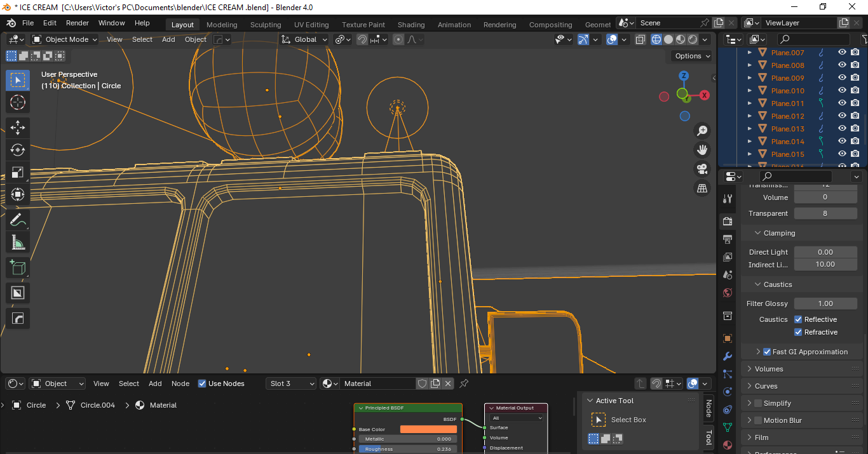Click the Circle.004 breadcrumb
The image size is (868, 454).
tap(98, 405)
